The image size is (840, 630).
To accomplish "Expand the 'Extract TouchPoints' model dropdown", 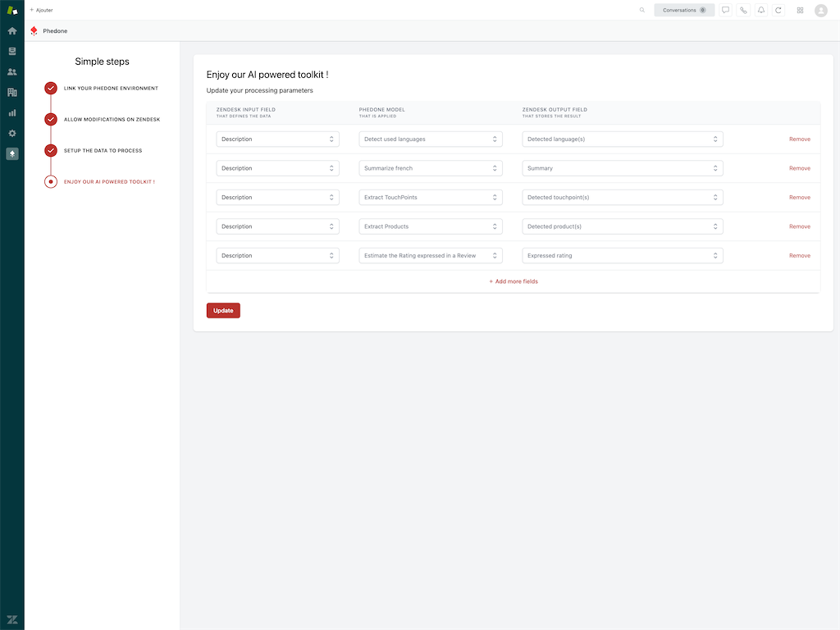I will tap(430, 198).
